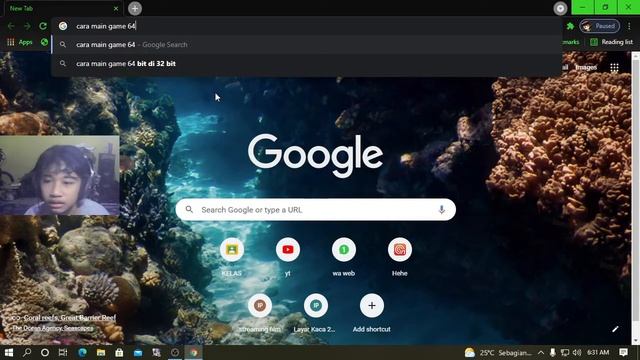Click the Paused profile button
The width and height of the screenshot is (640, 360).
click(x=600, y=26)
